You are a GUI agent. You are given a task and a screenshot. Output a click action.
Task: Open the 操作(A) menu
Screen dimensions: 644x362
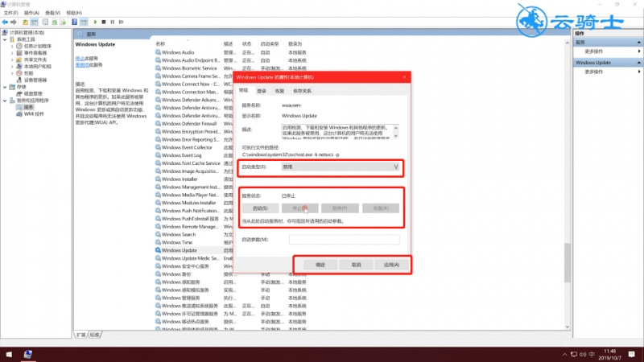tap(31, 13)
